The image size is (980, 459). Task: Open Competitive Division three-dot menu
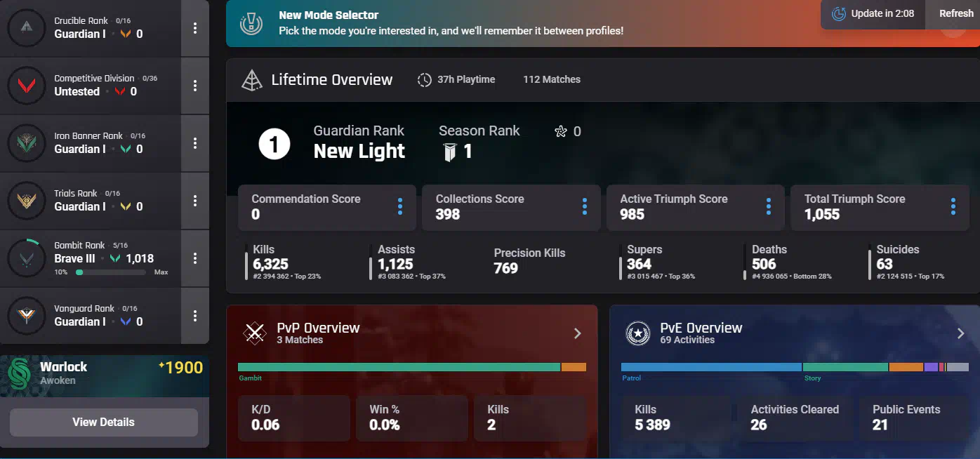pos(195,86)
